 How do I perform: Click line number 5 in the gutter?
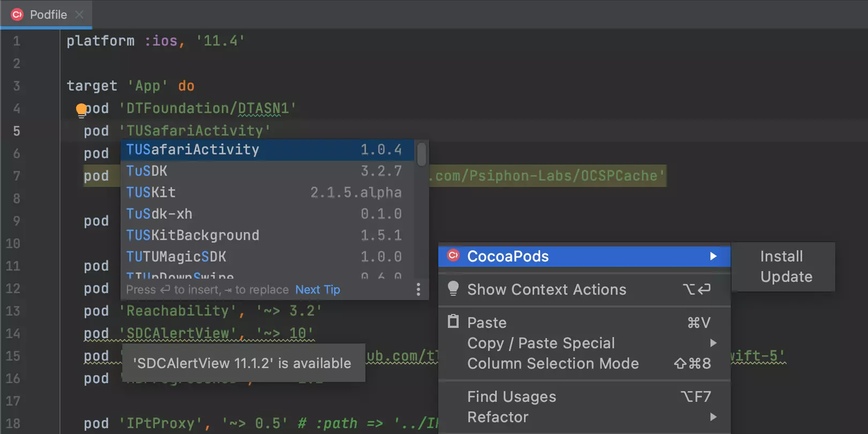[17, 131]
